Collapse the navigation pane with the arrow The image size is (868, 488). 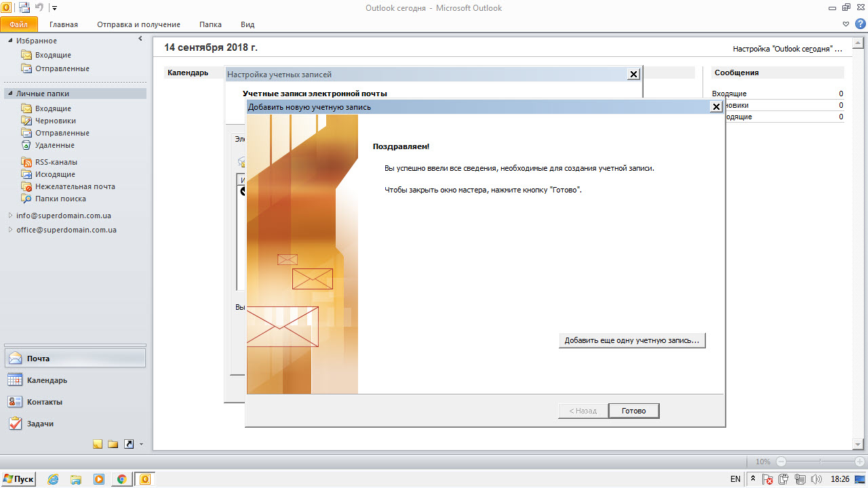(x=140, y=39)
